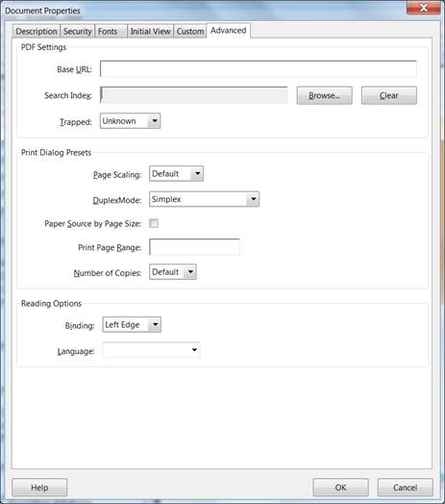
Task: Click Browse for the search index
Action: 324,95
